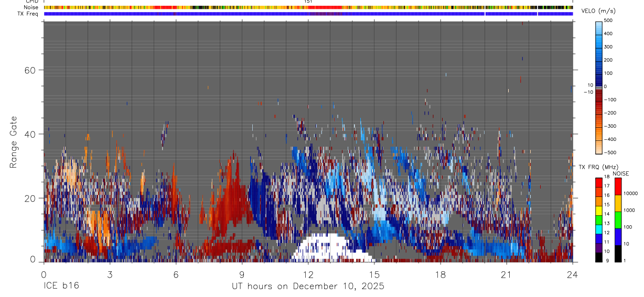Click the gray zero-velocity band of the colorbar
Screen dimensions: 644x297
coord(599,87)
